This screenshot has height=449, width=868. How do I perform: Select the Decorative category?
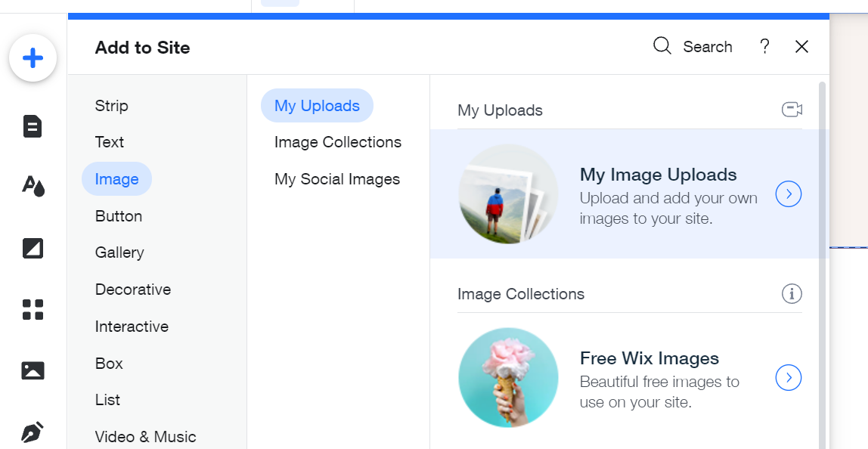(x=133, y=290)
